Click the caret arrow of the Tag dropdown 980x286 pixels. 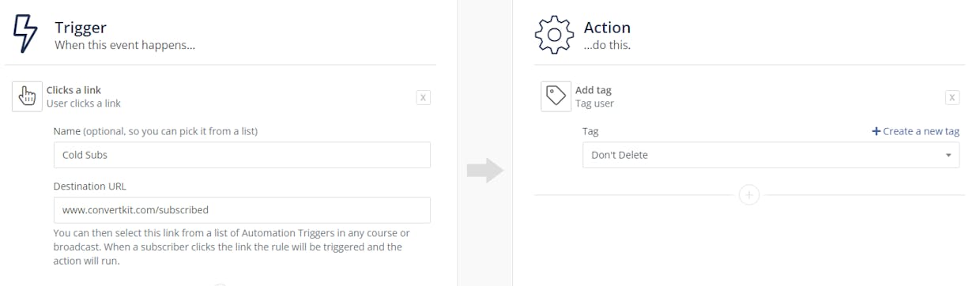[x=948, y=156]
